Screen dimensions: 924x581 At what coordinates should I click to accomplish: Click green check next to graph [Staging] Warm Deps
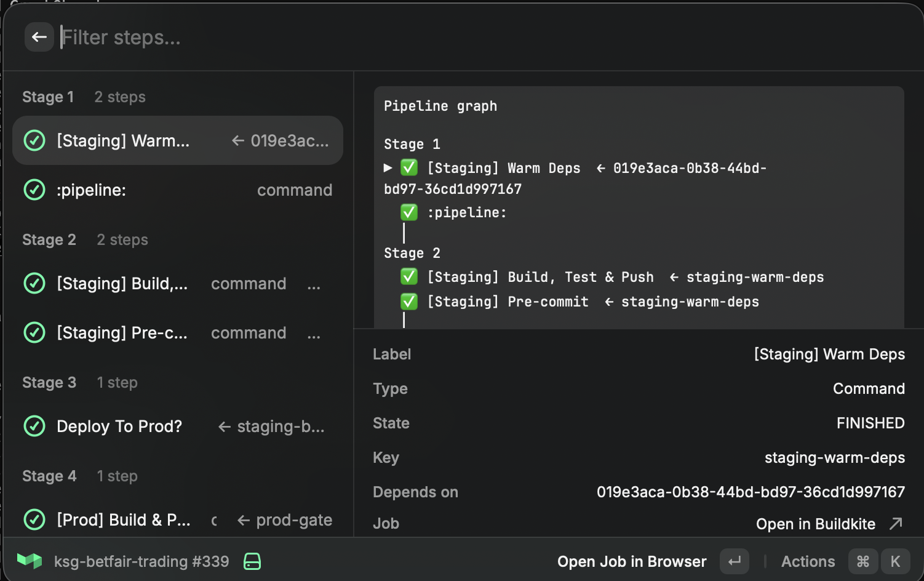click(409, 167)
